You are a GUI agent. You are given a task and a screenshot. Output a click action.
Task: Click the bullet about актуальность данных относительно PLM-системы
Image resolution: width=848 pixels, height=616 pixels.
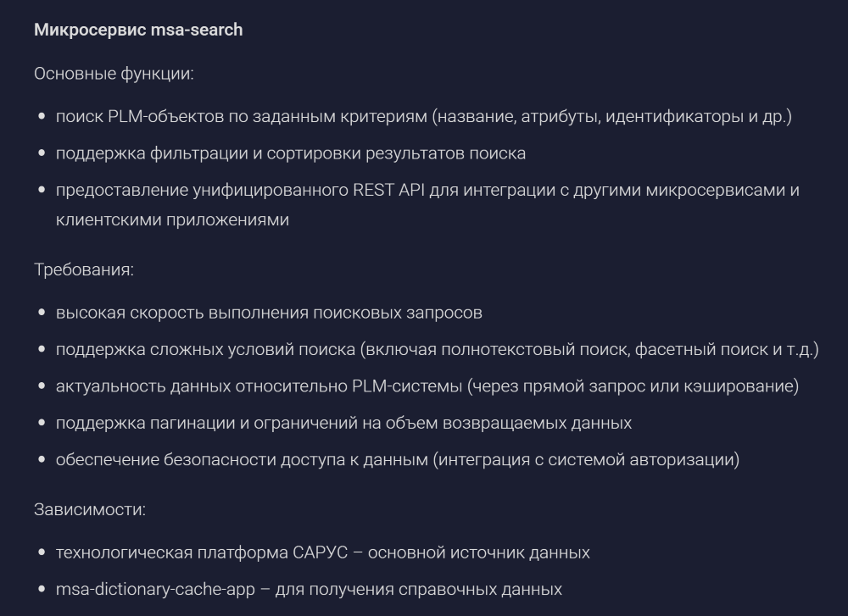[x=427, y=386]
